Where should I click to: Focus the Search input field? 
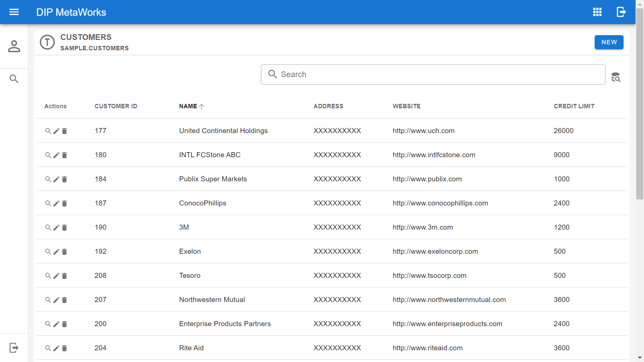433,74
